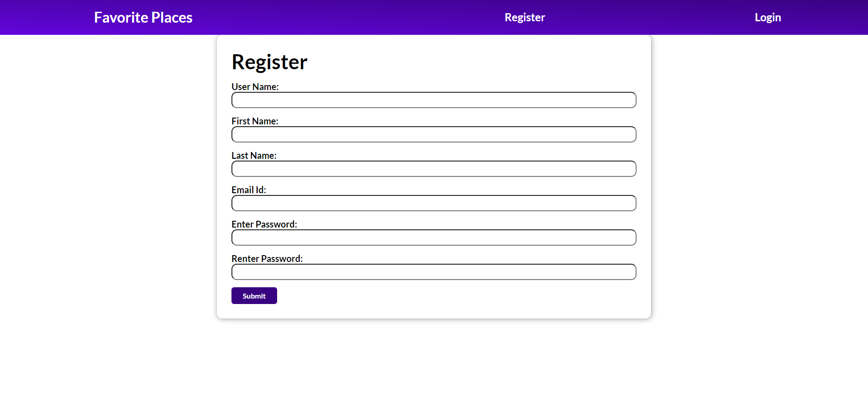Image resolution: width=868 pixels, height=418 pixels.
Task: Open the Register navigation item
Action: click(524, 17)
